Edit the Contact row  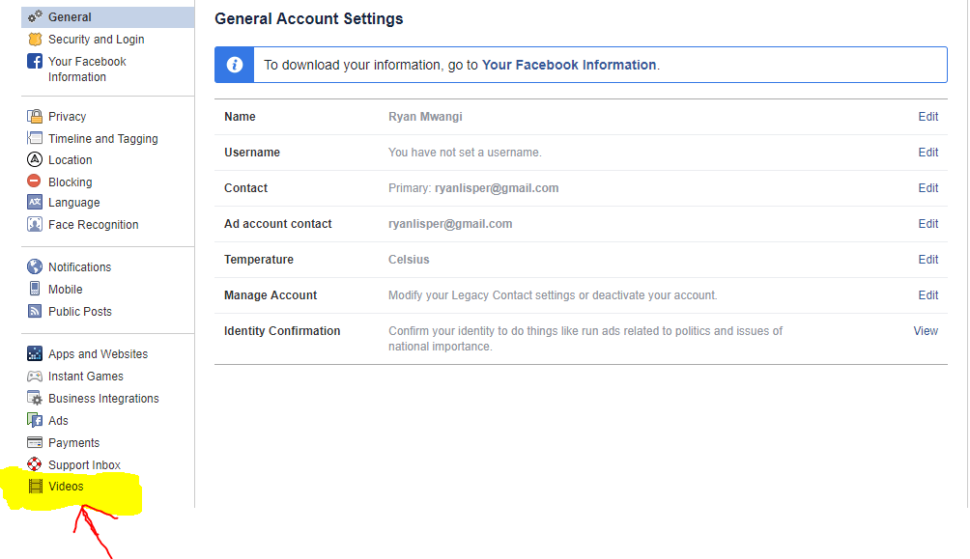coord(927,188)
